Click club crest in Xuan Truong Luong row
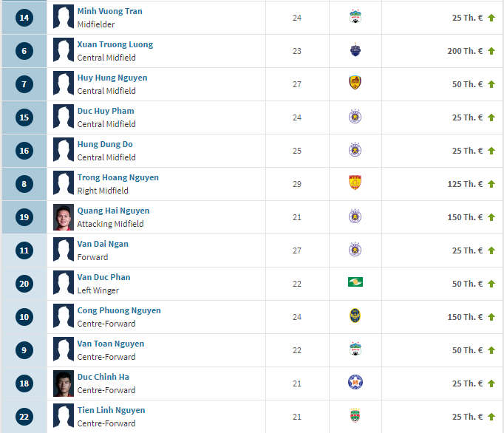This screenshot has height=433, width=504. (x=355, y=51)
